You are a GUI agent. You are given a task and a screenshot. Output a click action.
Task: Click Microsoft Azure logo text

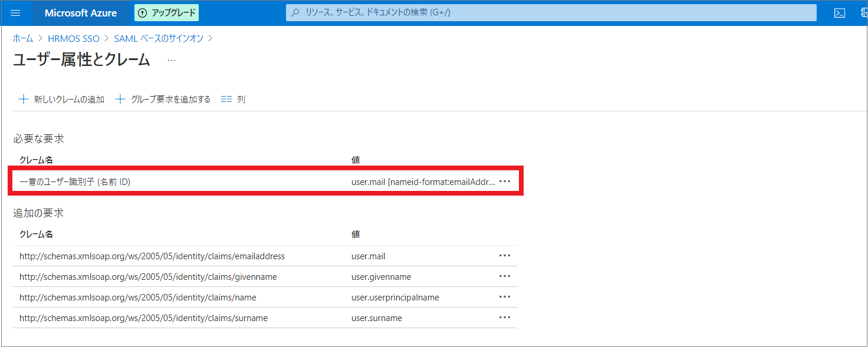81,13
